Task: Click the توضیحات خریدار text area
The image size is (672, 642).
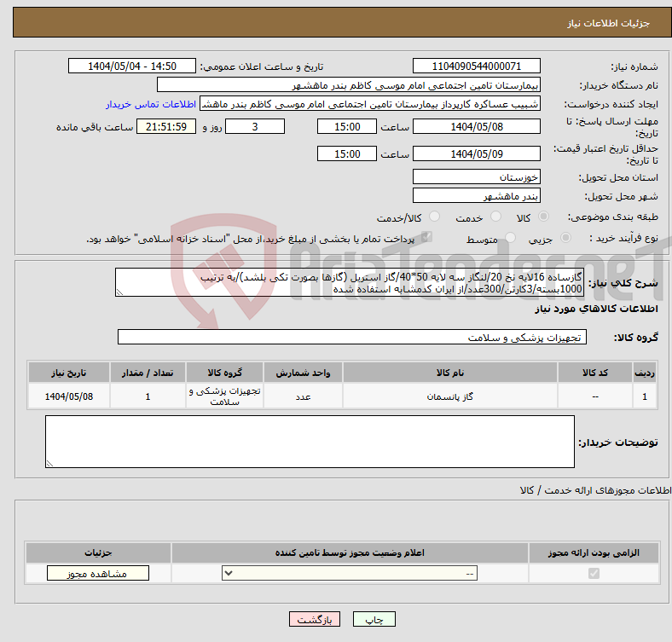Action: coord(310,442)
